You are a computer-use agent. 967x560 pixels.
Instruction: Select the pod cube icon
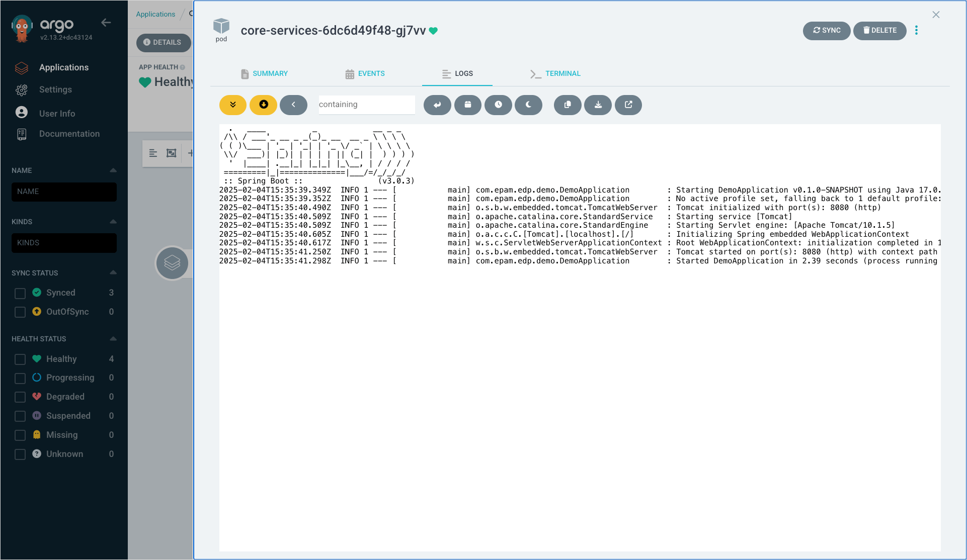pyautogui.click(x=221, y=26)
